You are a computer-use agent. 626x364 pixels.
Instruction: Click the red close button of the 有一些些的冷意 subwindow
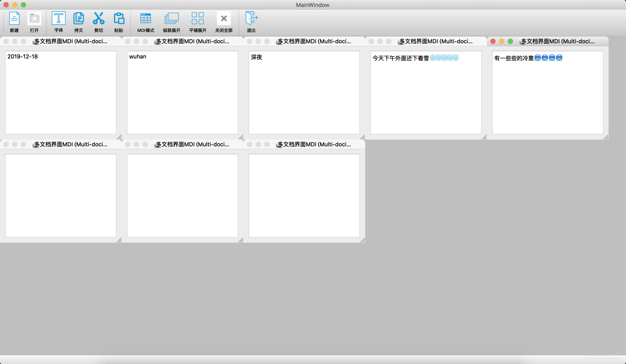click(x=493, y=41)
